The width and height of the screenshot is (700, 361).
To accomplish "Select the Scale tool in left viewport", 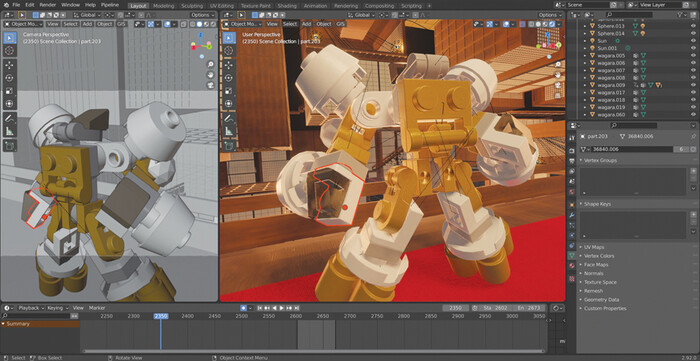I will tap(10, 91).
